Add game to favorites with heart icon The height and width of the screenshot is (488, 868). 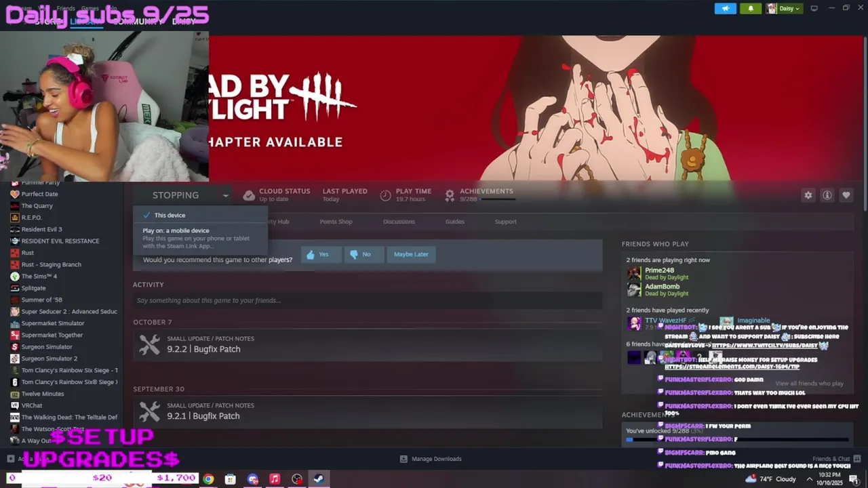click(846, 195)
